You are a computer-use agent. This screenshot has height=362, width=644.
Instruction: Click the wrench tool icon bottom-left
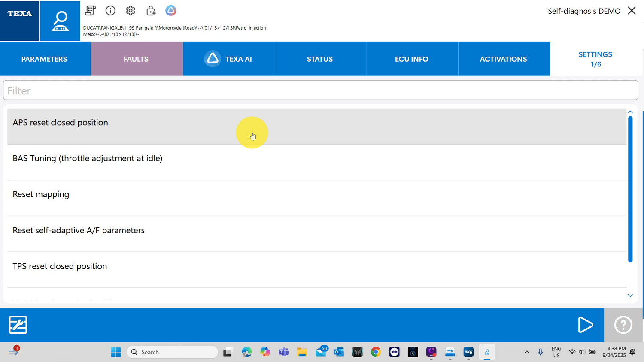coord(18,325)
